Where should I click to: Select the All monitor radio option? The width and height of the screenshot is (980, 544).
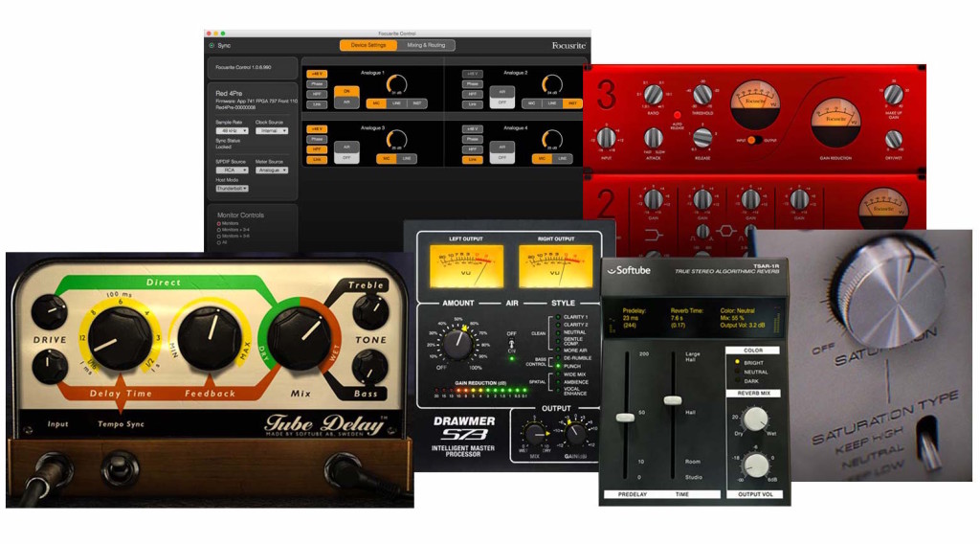click(x=219, y=242)
